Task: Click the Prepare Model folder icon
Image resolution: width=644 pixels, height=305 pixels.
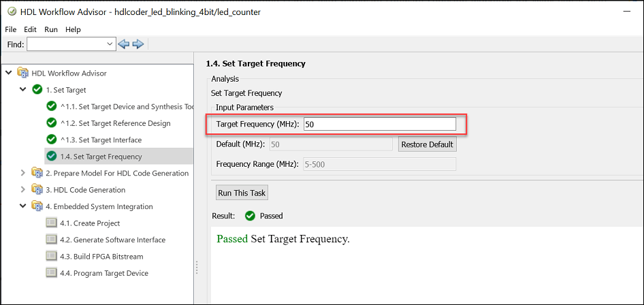Action: pos(37,173)
